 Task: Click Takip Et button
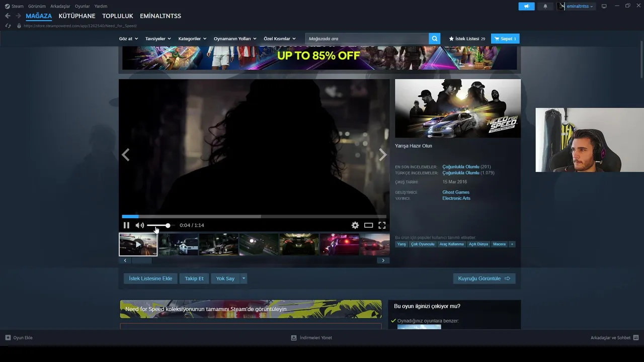coord(194,279)
